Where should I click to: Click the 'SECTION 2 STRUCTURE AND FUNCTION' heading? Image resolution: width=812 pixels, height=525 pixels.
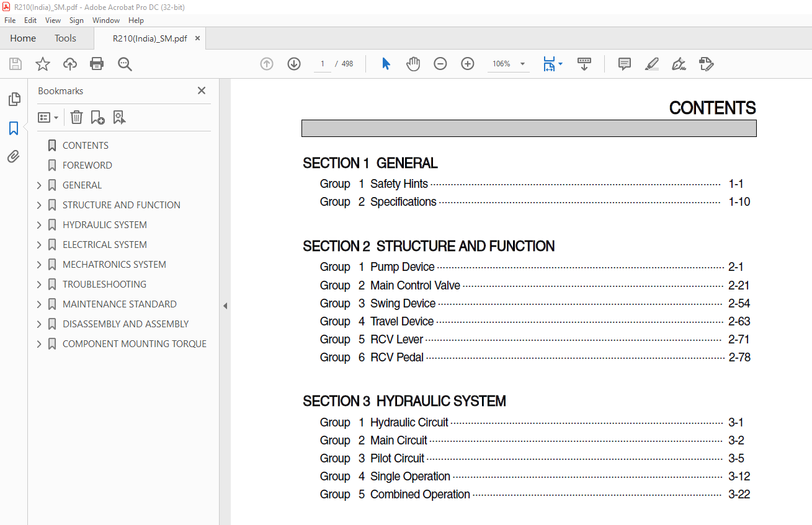[429, 247]
